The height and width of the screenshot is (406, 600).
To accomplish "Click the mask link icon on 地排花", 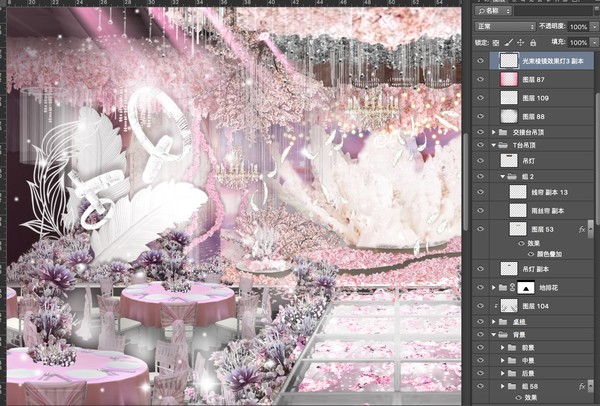I will (x=512, y=288).
